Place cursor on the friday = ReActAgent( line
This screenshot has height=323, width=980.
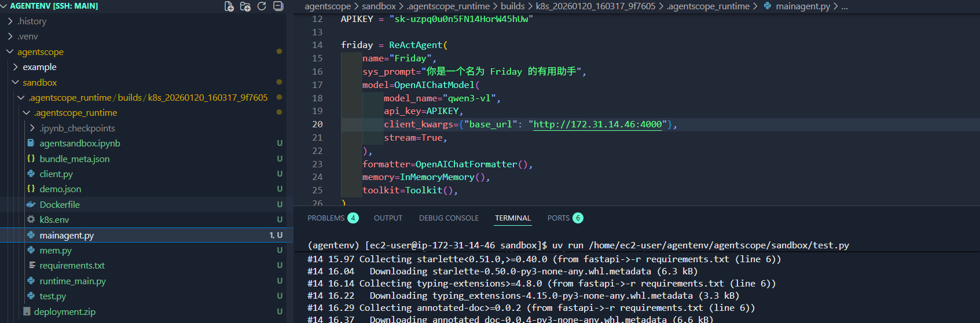pos(394,45)
